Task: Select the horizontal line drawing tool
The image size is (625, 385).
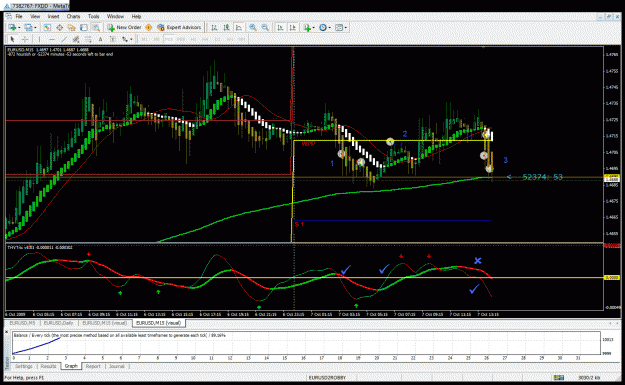Action: 52,39
